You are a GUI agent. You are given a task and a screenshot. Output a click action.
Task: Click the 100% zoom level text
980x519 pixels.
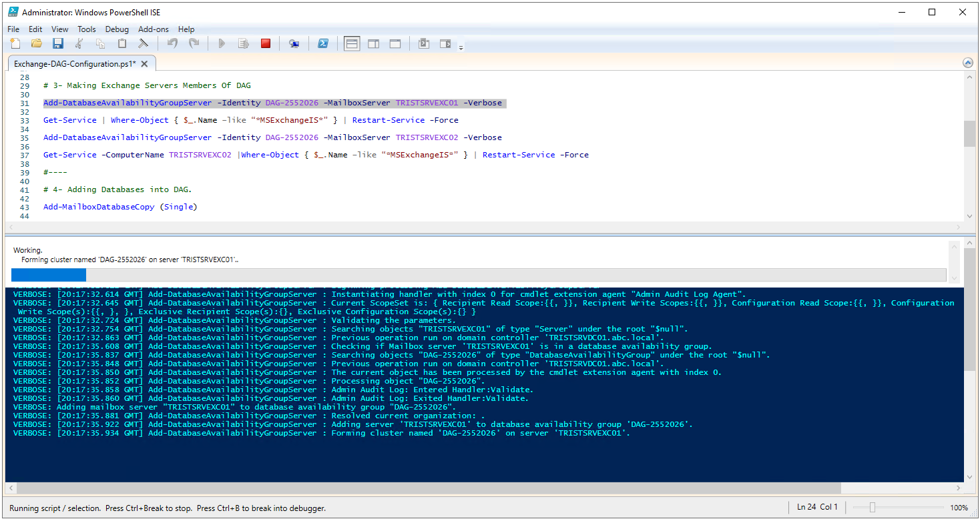click(959, 508)
